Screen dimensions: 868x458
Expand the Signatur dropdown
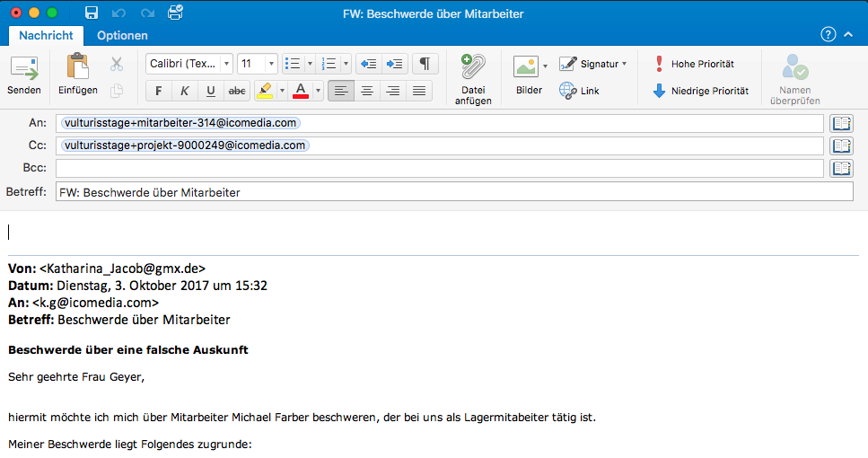coord(624,64)
